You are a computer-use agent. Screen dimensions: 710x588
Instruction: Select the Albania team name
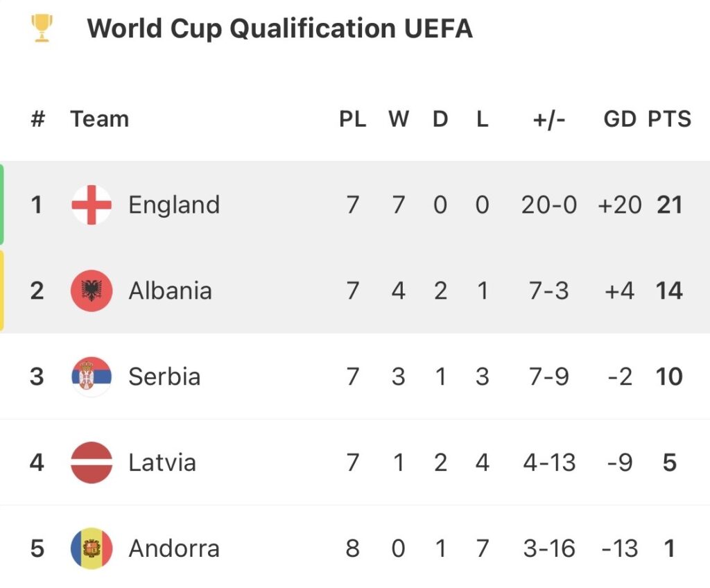[x=170, y=291]
